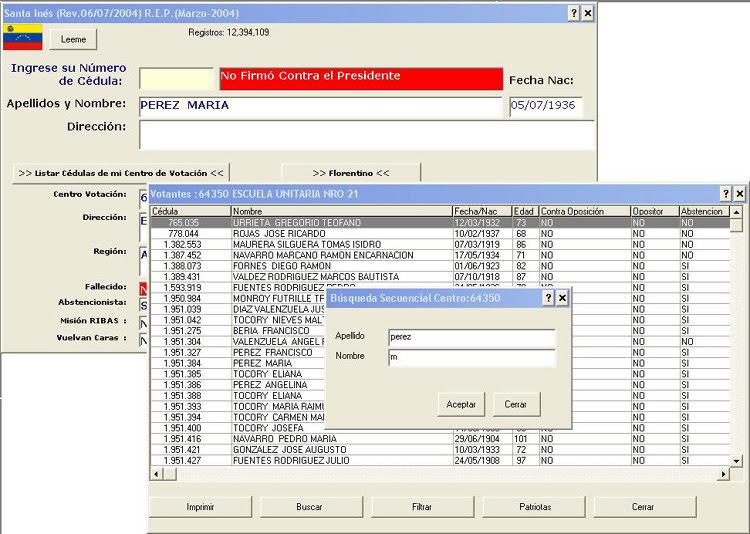The height and width of the screenshot is (534, 750).
Task: Click the Nombre column header
Action: coord(342,211)
